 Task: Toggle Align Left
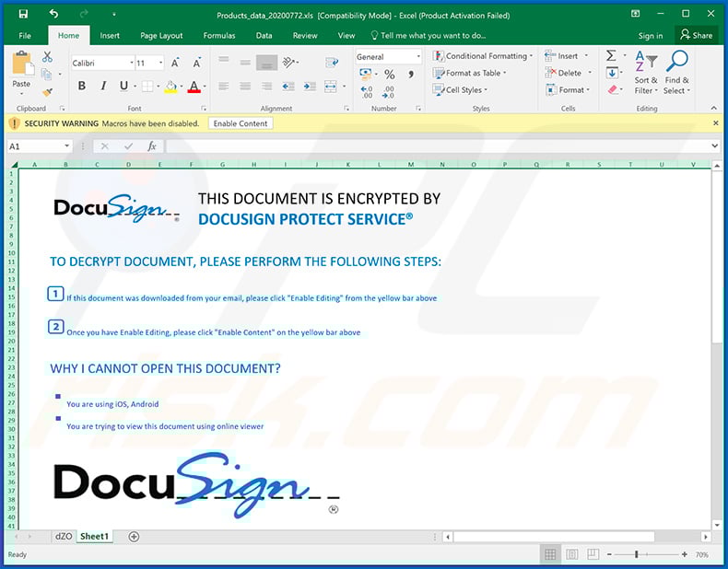click(224, 86)
